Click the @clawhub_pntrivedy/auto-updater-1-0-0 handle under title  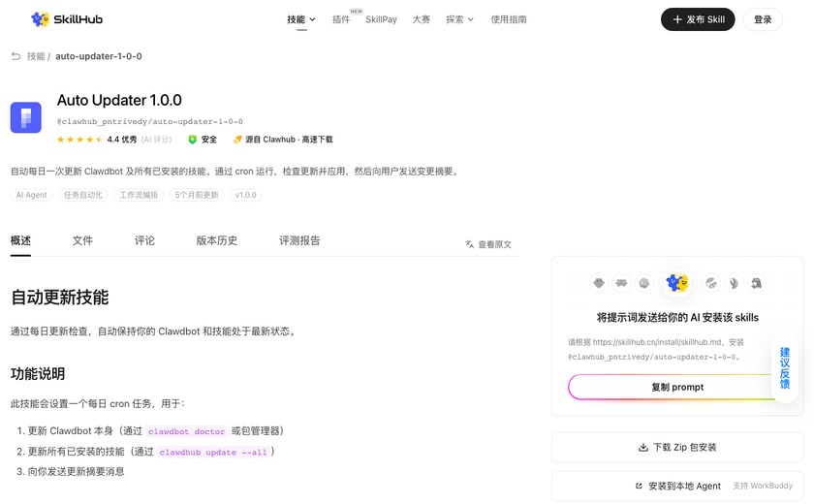(x=150, y=121)
